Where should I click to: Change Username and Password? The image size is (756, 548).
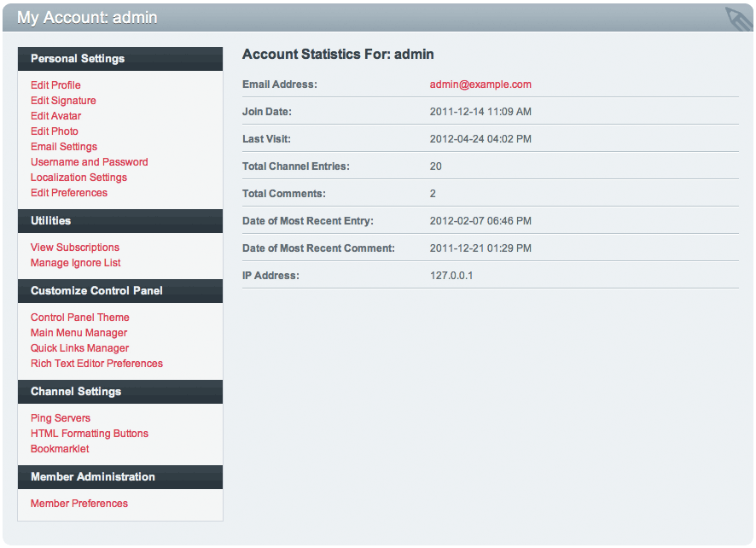(89, 161)
